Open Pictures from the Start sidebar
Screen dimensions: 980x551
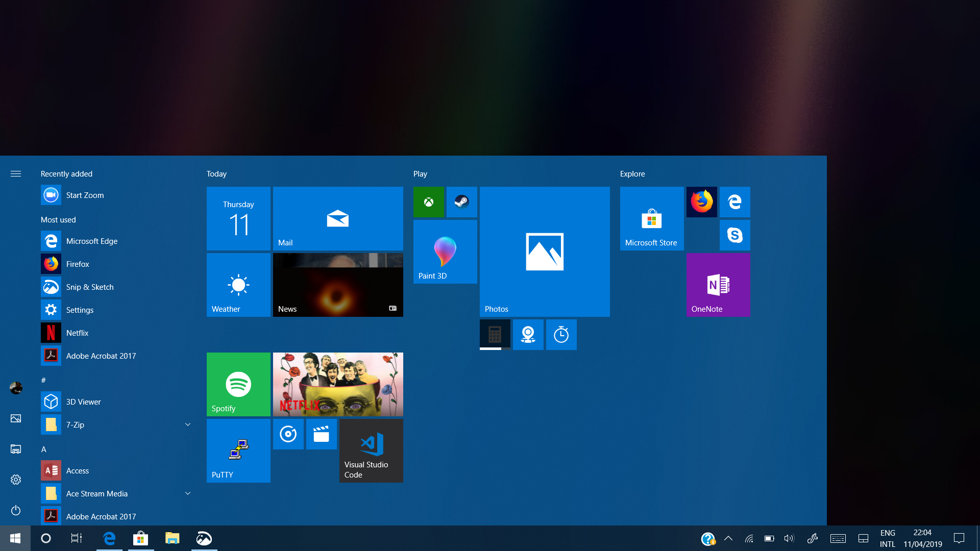click(x=16, y=418)
